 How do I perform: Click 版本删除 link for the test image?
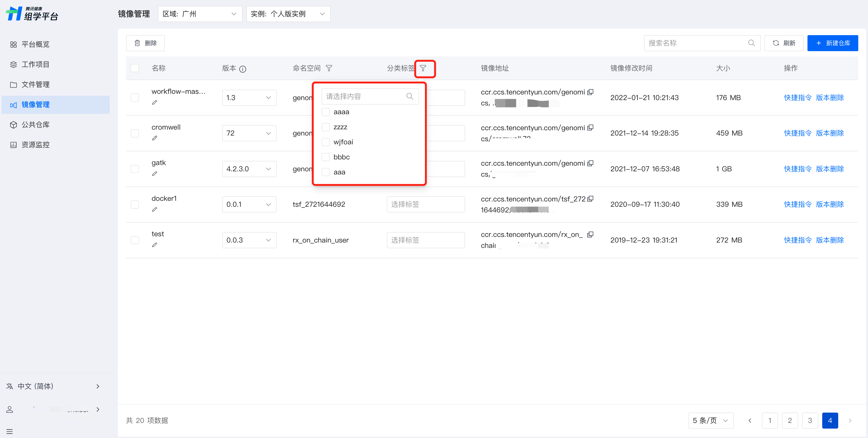pyautogui.click(x=830, y=240)
